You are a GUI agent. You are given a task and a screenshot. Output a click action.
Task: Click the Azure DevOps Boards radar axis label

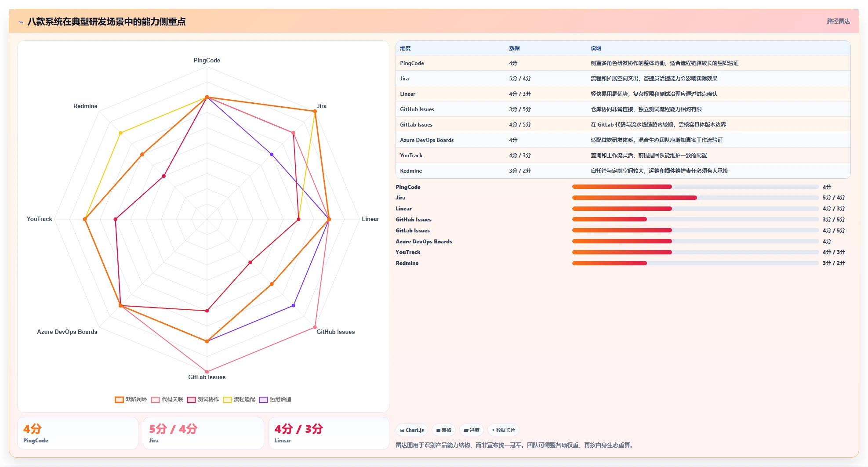coord(67,332)
